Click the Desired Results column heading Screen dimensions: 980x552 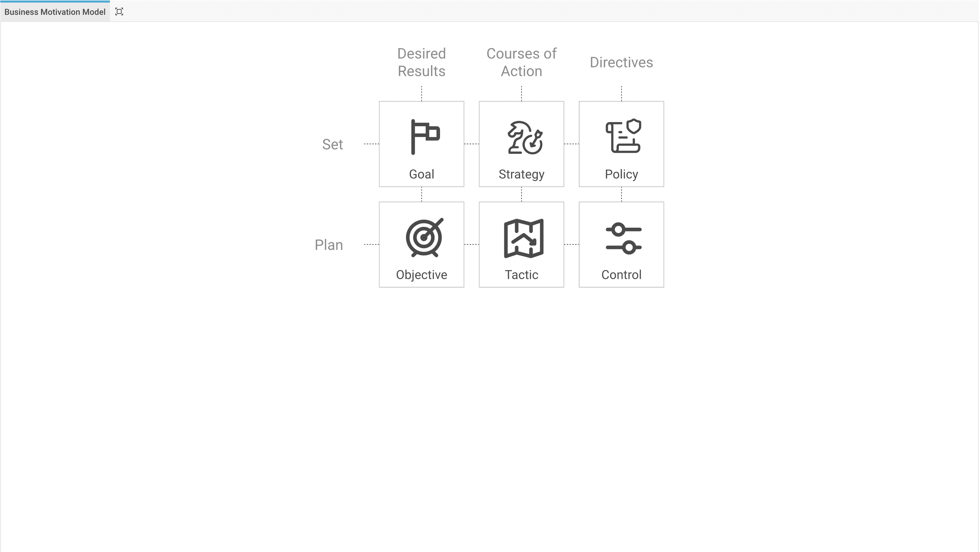click(422, 62)
